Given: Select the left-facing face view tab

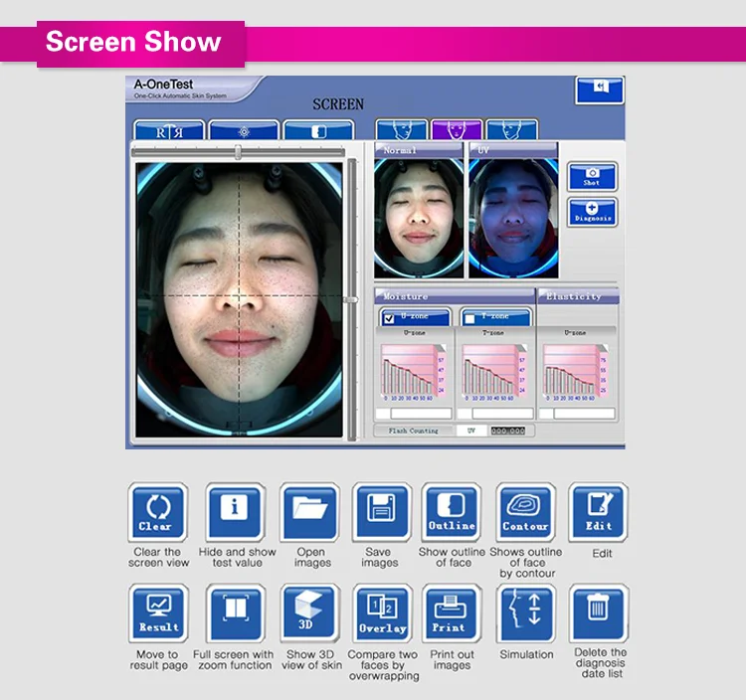Looking at the screenshot, I should tap(402, 130).
